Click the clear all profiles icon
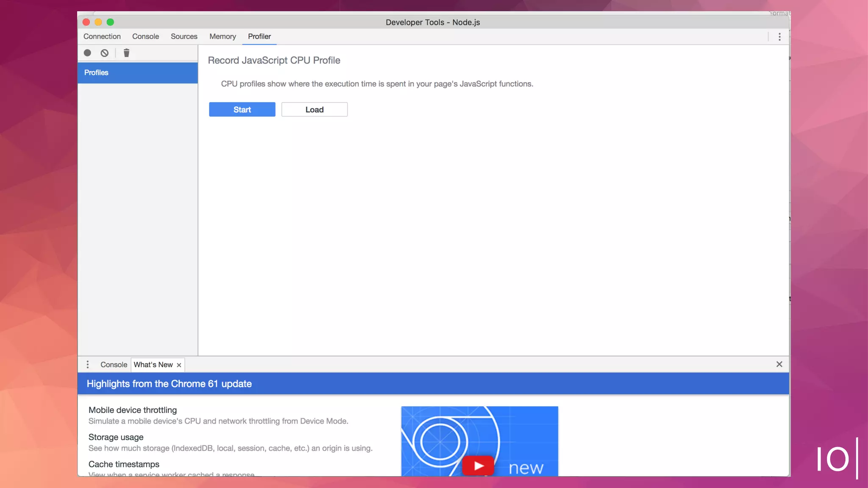 click(x=105, y=53)
